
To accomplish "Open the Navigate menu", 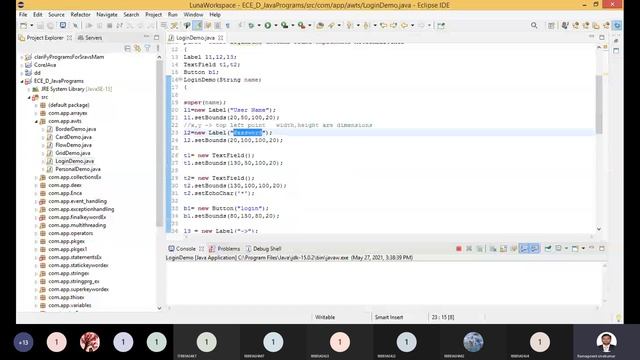I will (107, 14).
